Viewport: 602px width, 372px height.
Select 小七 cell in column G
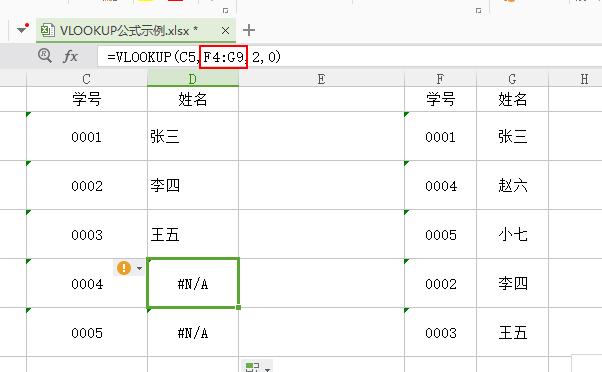click(513, 234)
